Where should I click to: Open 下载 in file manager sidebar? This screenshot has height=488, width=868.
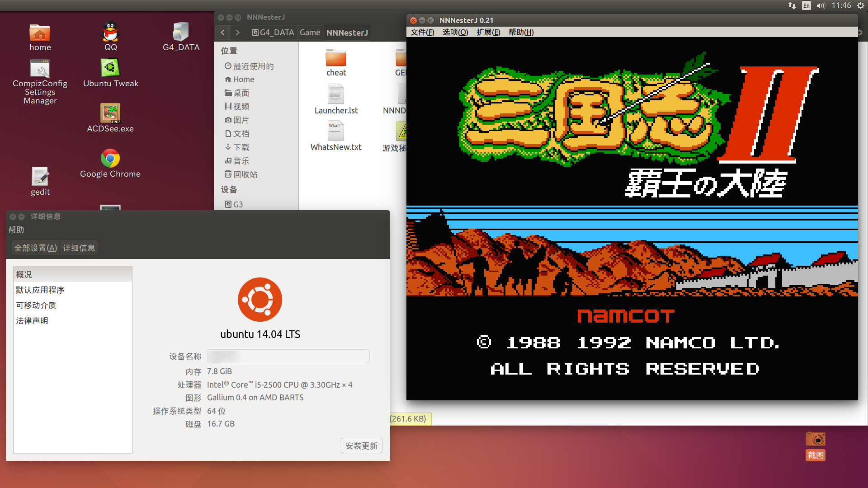click(x=237, y=147)
